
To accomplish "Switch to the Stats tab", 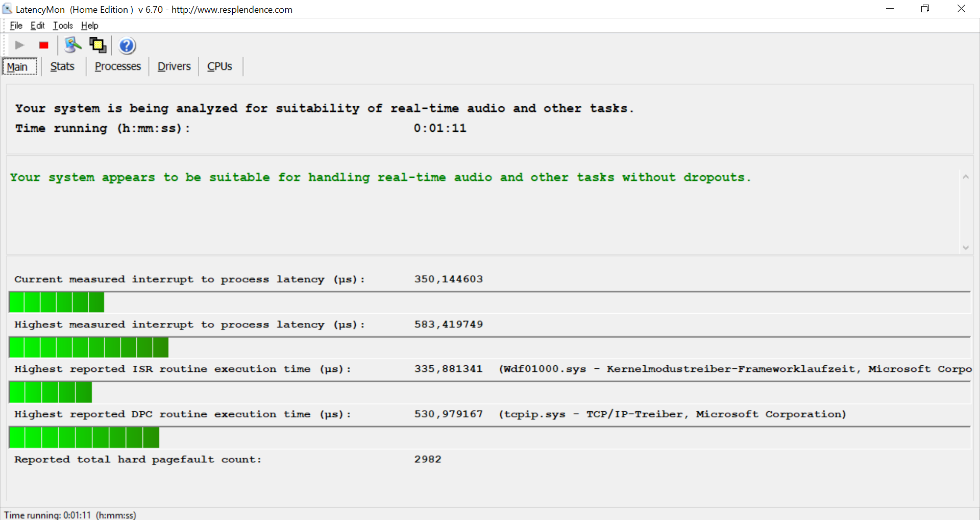I will click(x=62, y=66).
